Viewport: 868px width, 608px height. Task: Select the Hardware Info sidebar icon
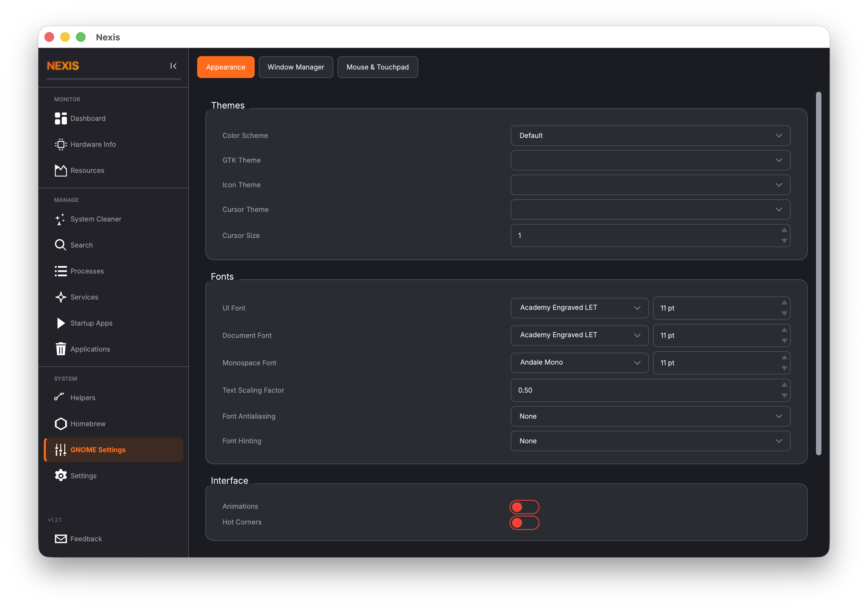pyautogui.click(x=93, y=144)
